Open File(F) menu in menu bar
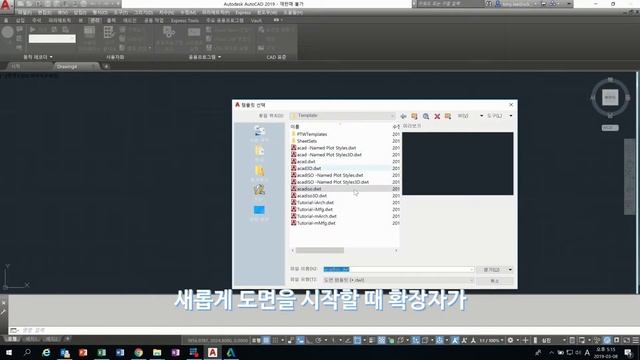The image size is (640, 360). (24, 13)
